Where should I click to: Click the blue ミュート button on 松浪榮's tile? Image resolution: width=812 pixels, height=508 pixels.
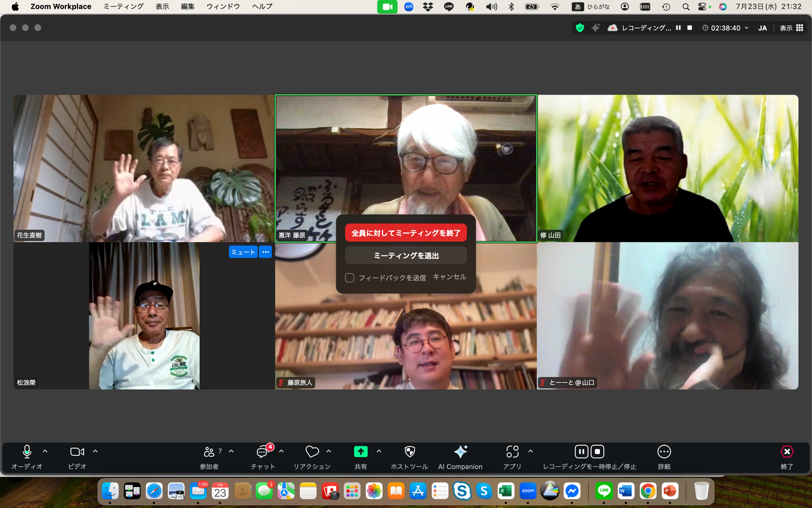pos(244,252)
